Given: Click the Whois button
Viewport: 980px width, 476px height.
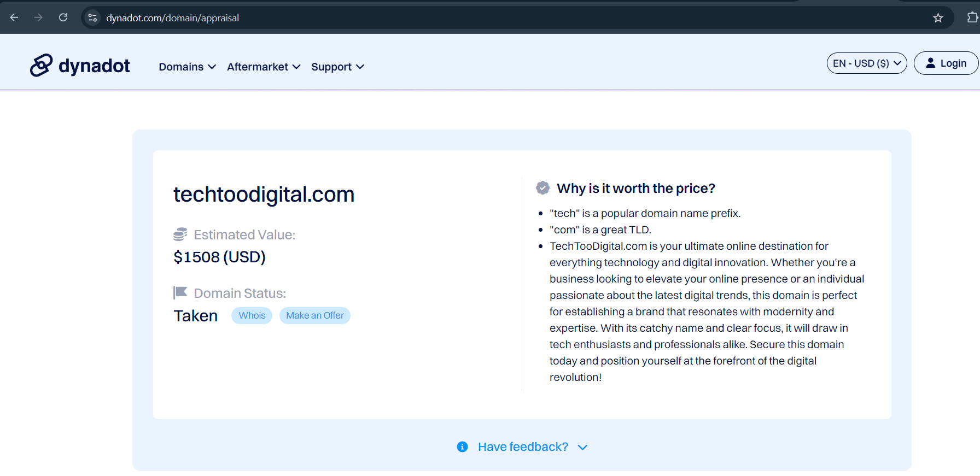Looking at the screenshot, I should click(252, 315).
